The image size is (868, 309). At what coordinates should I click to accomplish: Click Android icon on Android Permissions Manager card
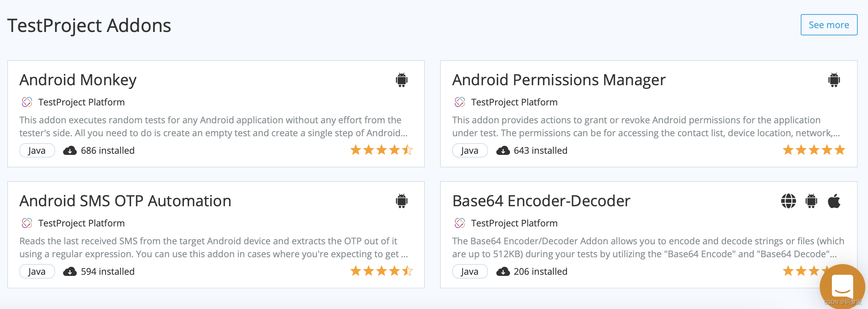[x=834, y=80]
